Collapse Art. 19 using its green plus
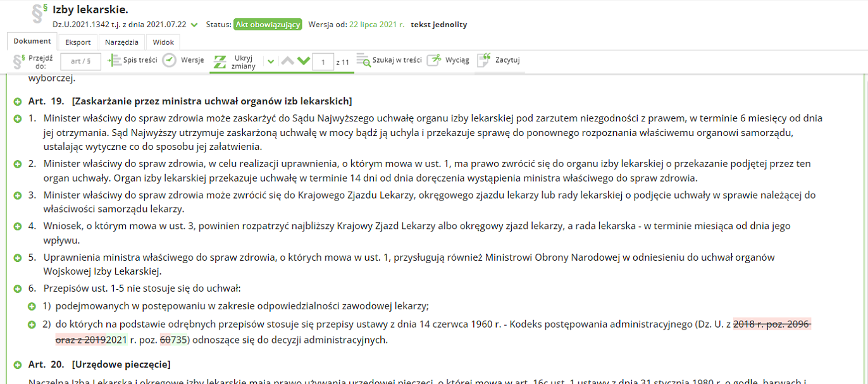Screen dimensions: 868x384 18,102
